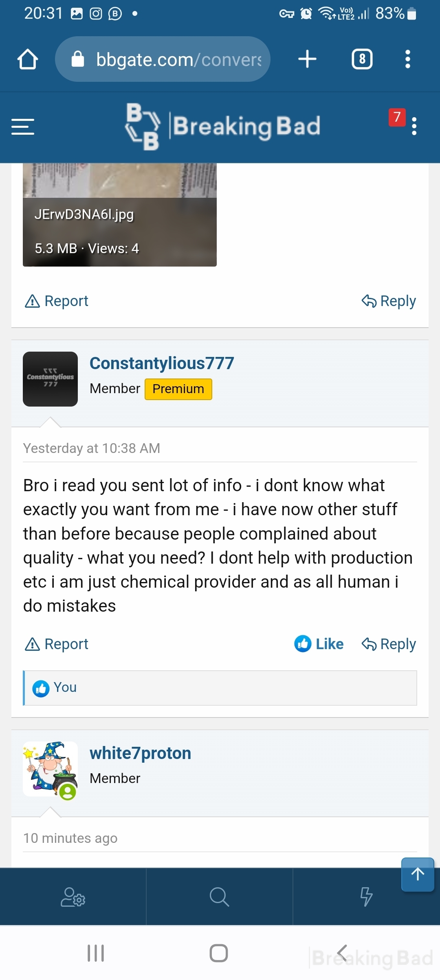Open the tab switcher showing 8 tabs
Viewport: 440px width, 980px height.
pos(362,59)
